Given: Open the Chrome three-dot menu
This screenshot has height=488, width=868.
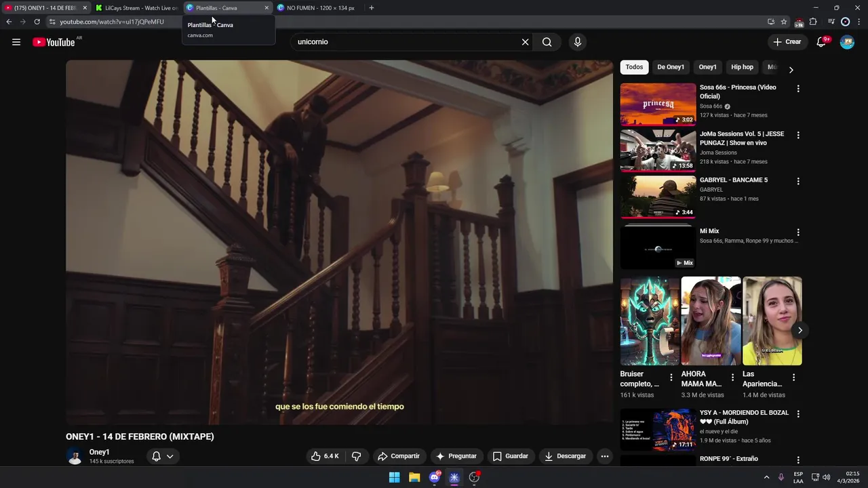Looking at the screenshot, I should click(858, 22).
